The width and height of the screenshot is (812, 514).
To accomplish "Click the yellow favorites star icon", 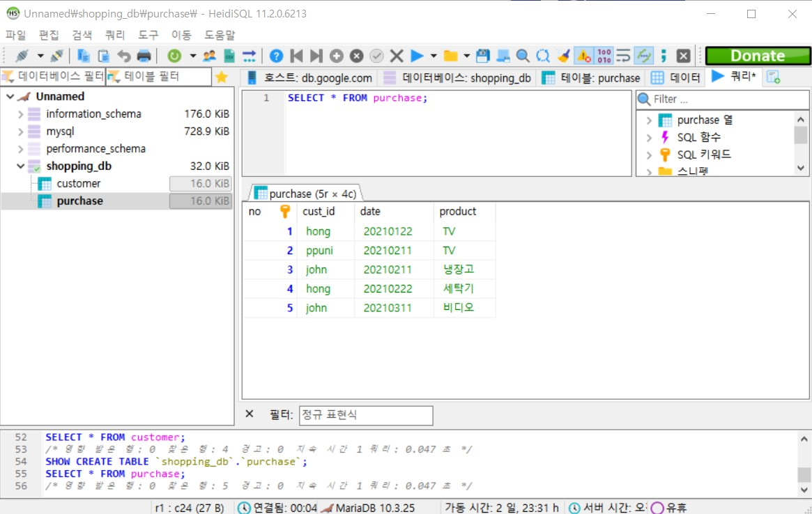I will tap(222, 77).
